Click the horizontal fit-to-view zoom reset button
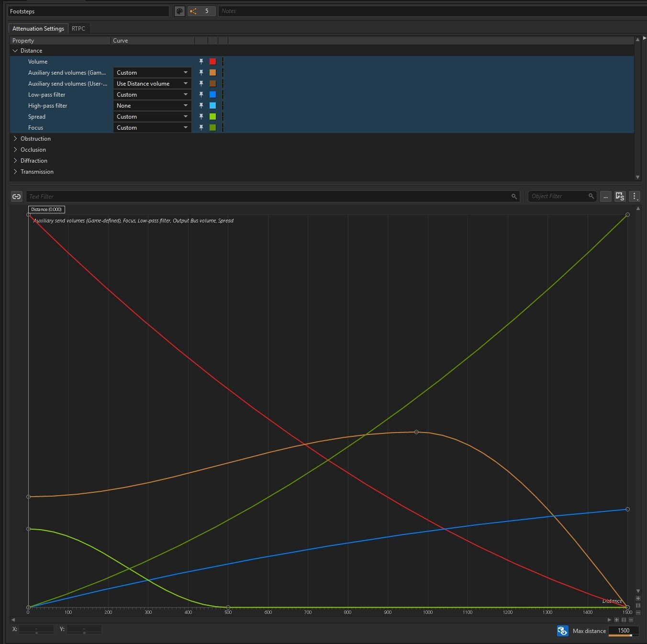The image size is (647, 644). [624, 620]
